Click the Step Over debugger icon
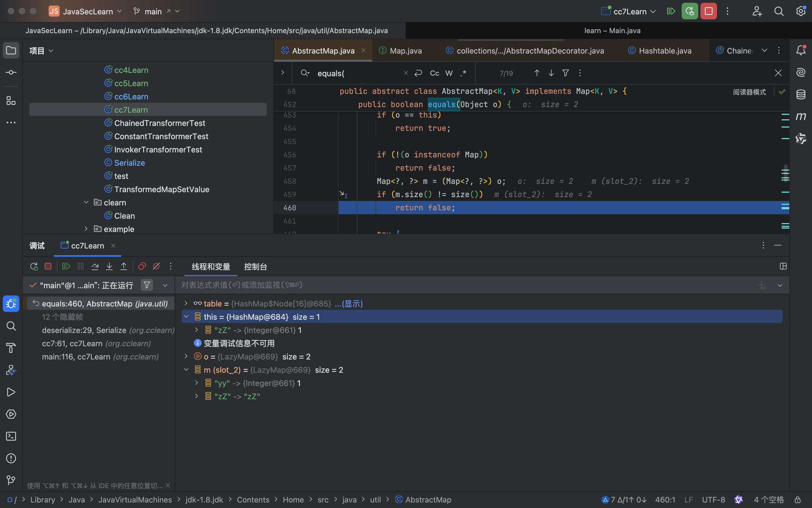This screenshot has width=812, height=508. tap(95, 266)
